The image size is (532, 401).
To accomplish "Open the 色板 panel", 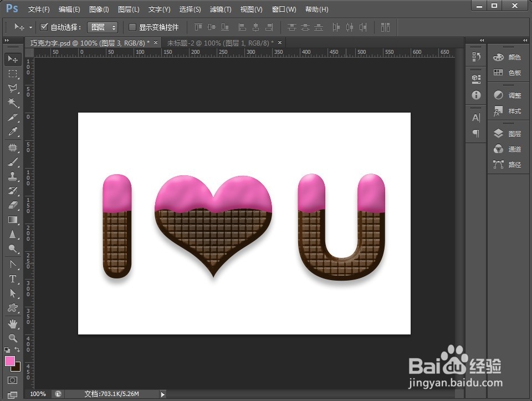I will coord(508,72).
